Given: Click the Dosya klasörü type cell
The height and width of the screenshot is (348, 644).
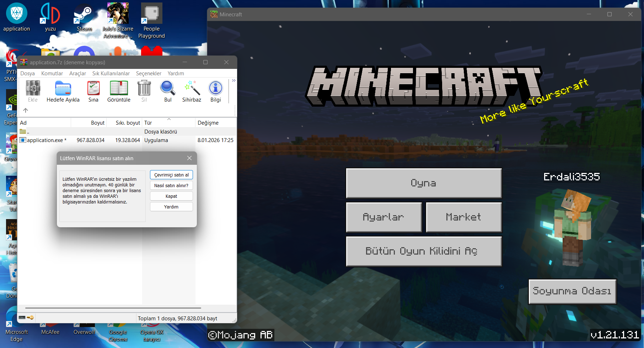Looking at the screenshot, I should [x=161, y=132].
